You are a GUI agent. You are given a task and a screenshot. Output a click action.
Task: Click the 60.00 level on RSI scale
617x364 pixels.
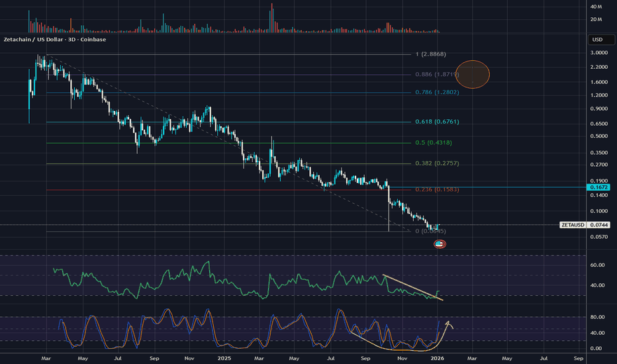pyautogui.click(x=597, y=265)
